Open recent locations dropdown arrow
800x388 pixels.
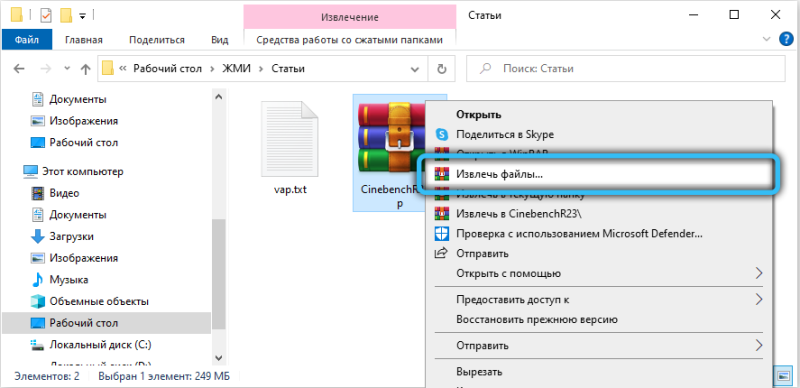(67, 68)
